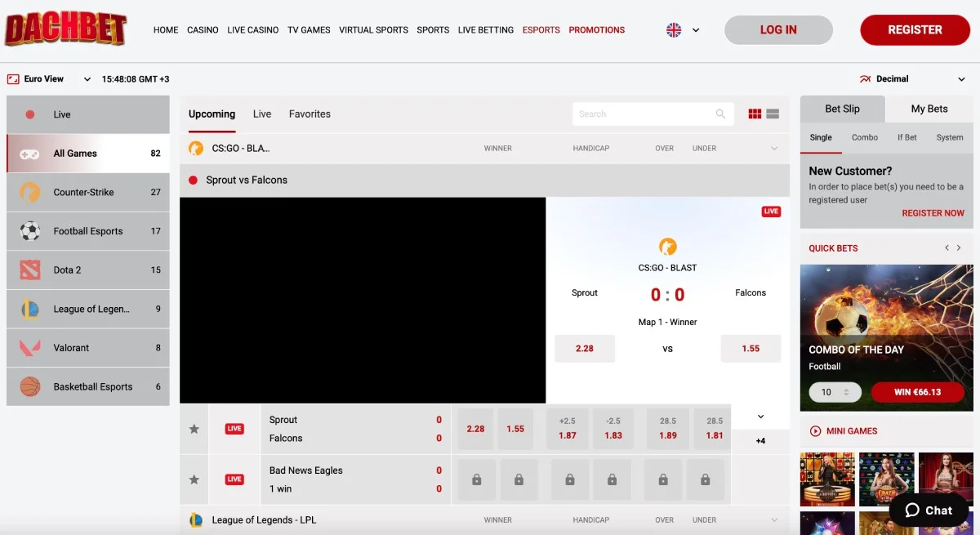Open the Live Casino menu item
980x535 pixels.
point(253,30)
